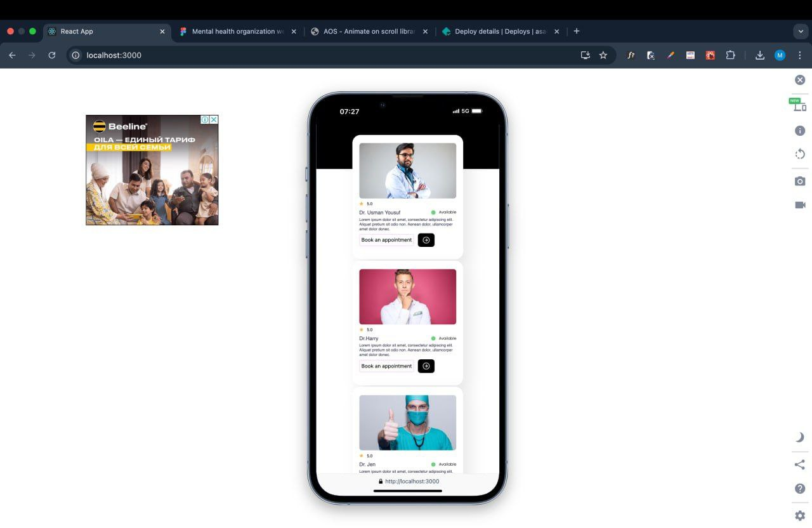The height and width of the screenshot is (528, 812).
Task: Rotate the simulated device
Action: pos(800,154)
